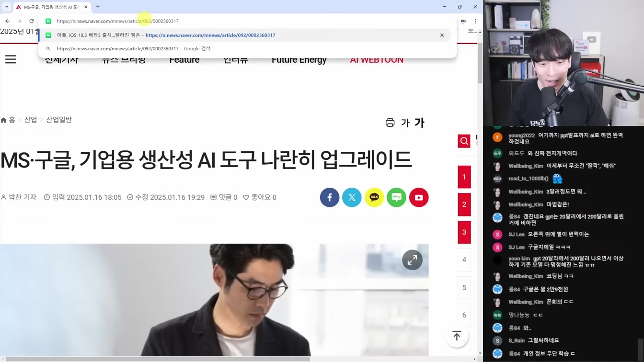The height and width of the screenshot is (362, 644).
Task: Click young2022 chat message
Action: coord(565,138)
